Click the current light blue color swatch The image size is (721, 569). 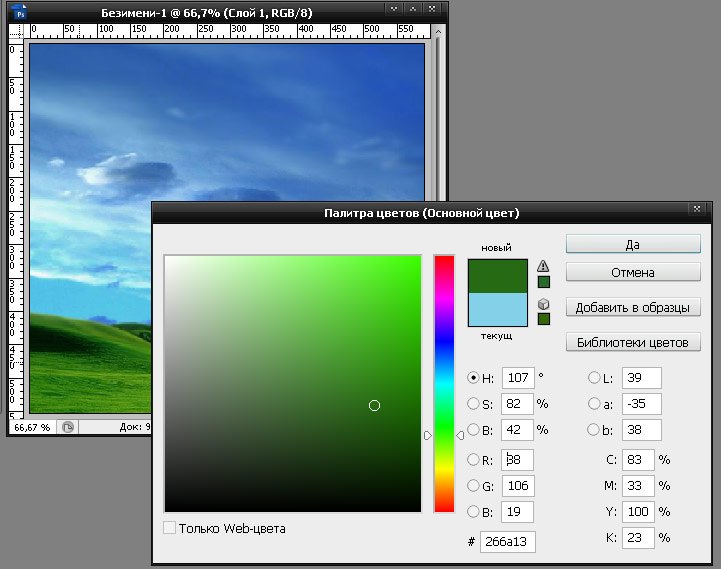(x=497, y=309)
